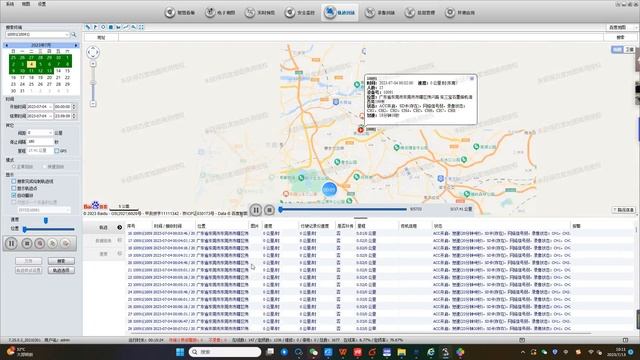Pause playback using the map overlay pause button
The height and width of the screenshot is (360, 640).
[256, 210]
